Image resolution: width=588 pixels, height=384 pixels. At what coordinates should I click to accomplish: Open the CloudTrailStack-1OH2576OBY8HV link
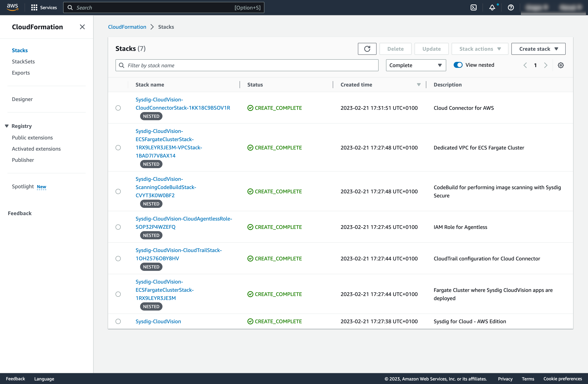[x=179, y=254]
